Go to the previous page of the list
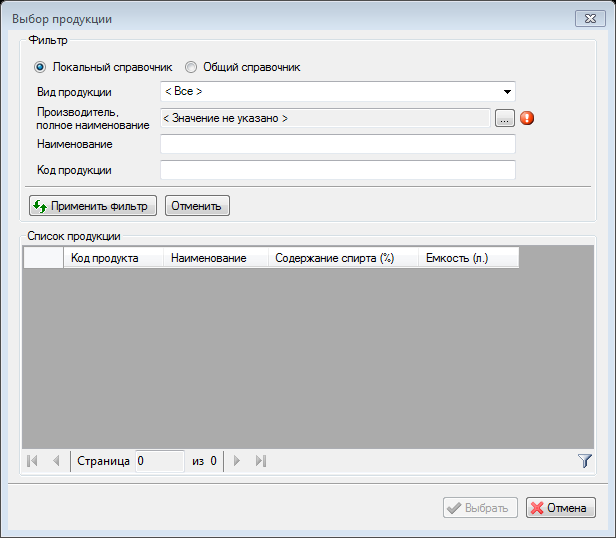Viewport: 616px width, 538px height. (x=56, y=461)
